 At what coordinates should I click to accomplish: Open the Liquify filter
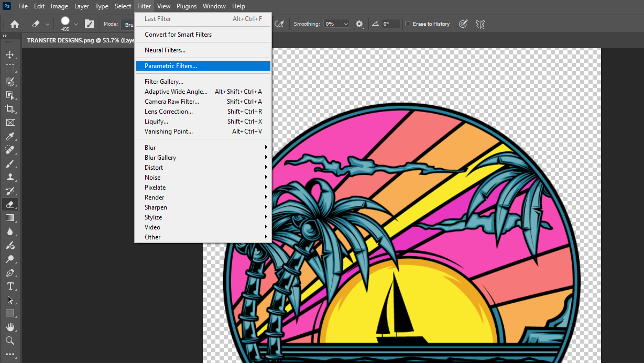pos(203,121)
